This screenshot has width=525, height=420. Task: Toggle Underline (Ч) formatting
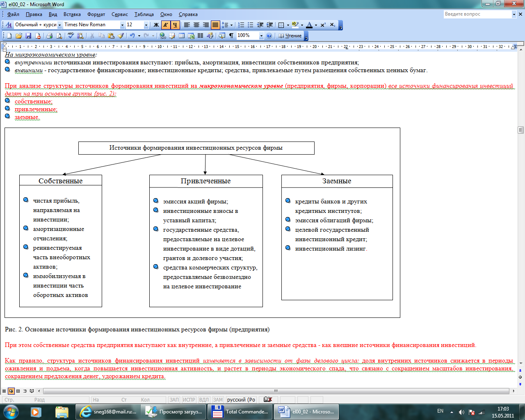(x=175, y=25)
